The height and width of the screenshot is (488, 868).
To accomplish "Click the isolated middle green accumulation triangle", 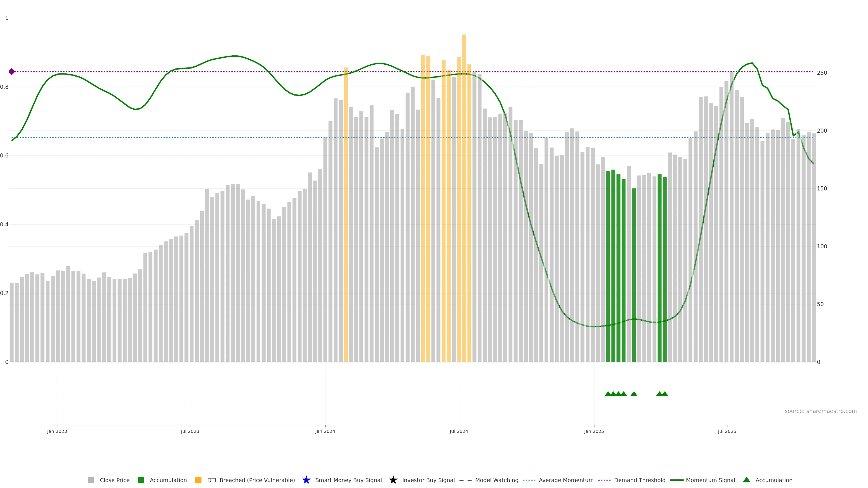I will pyautogui.click(x=633, y=394).
